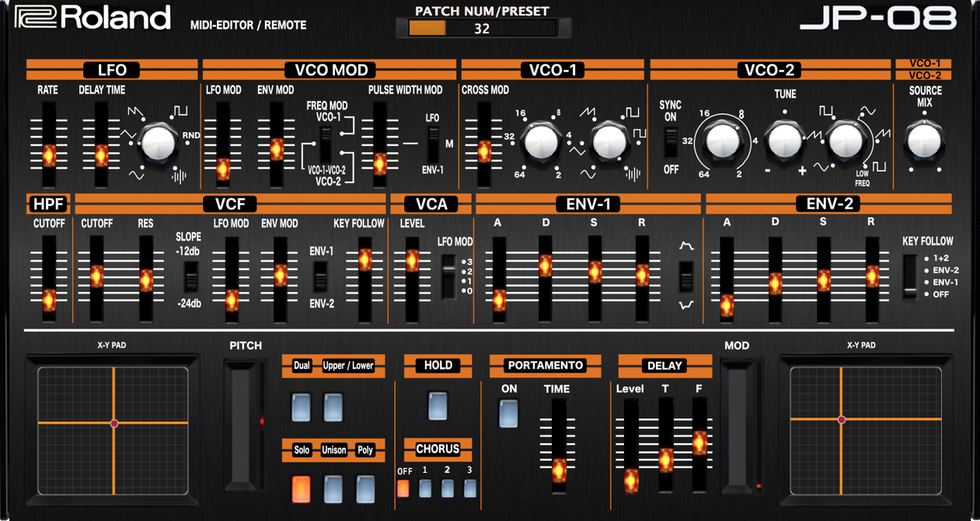The height and width of the screenshot is (521, 980).
Task: Click the DELAY T (time) slider
Action: 666,446
